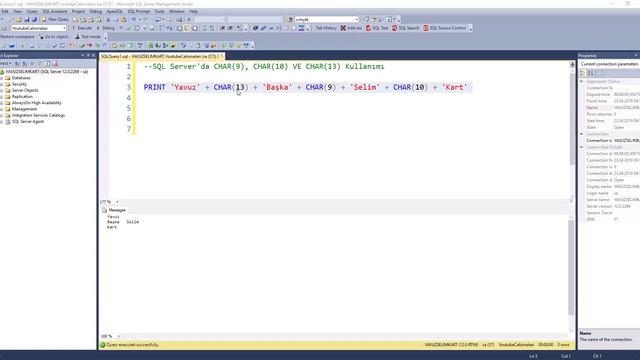This screenshot has width=640, height=360.
Task: Open the Help menu
Action: click(x=193, y=11)
